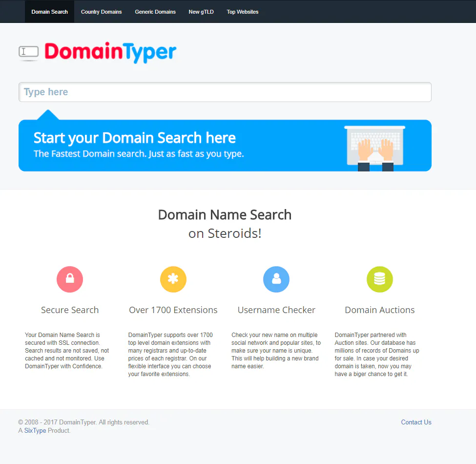Select New gTLD in navigation
The height and width of the screenshot is (464, 476).
click(x=201, y=12)
